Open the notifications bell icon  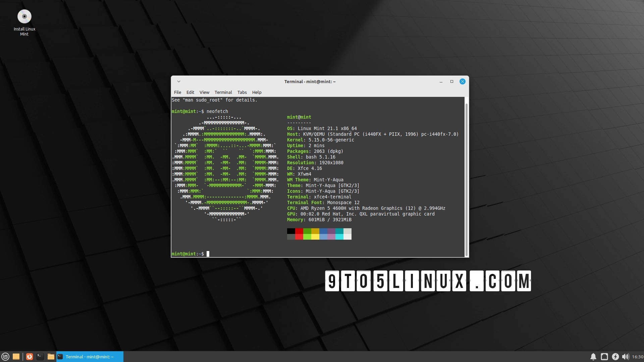tap(593, 357)
